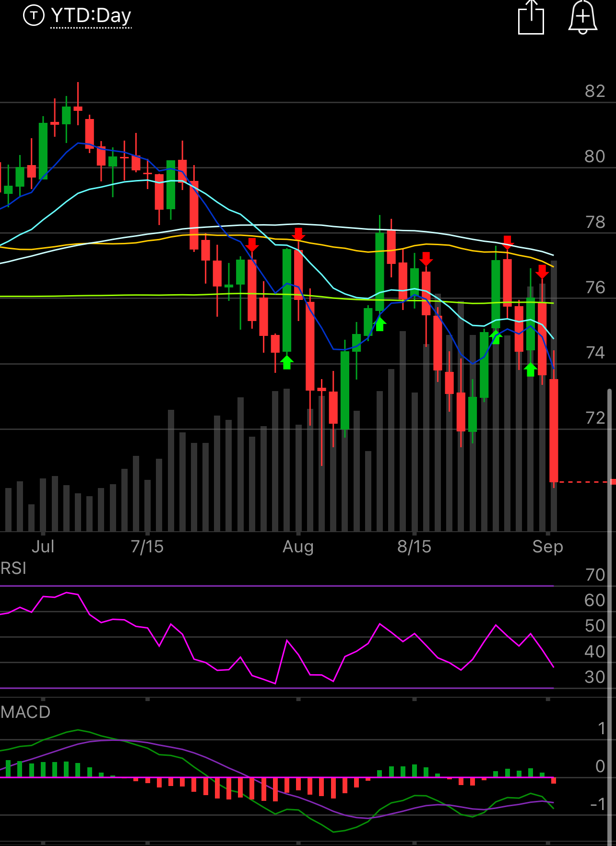The width and height of the screenshot is (616, 846).
Task: Tap the 8/15 date axis label
Action: coord(415,547)
